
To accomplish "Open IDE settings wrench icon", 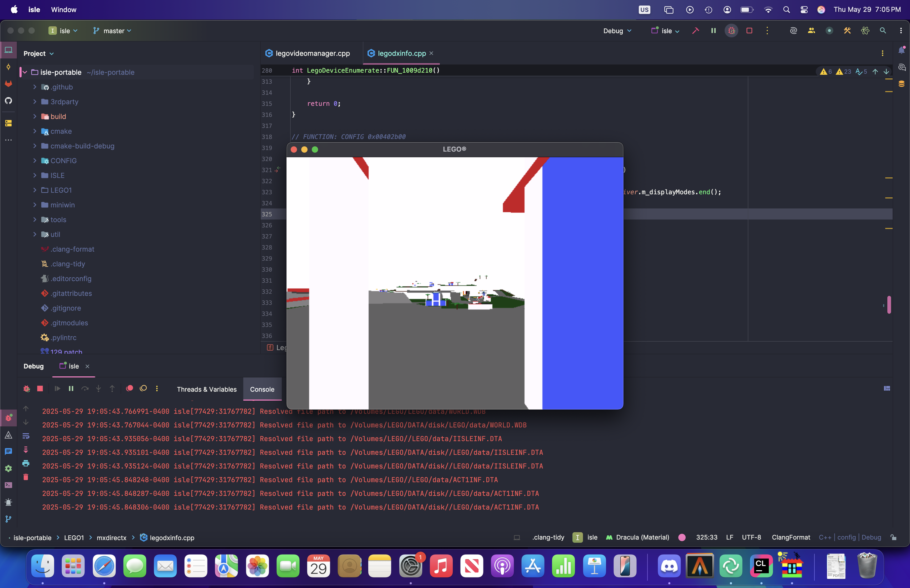I will 847,31.
